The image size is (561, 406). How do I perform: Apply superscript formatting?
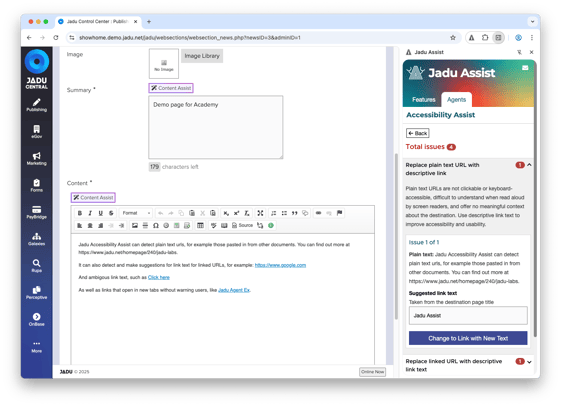[x=236, y=213]
